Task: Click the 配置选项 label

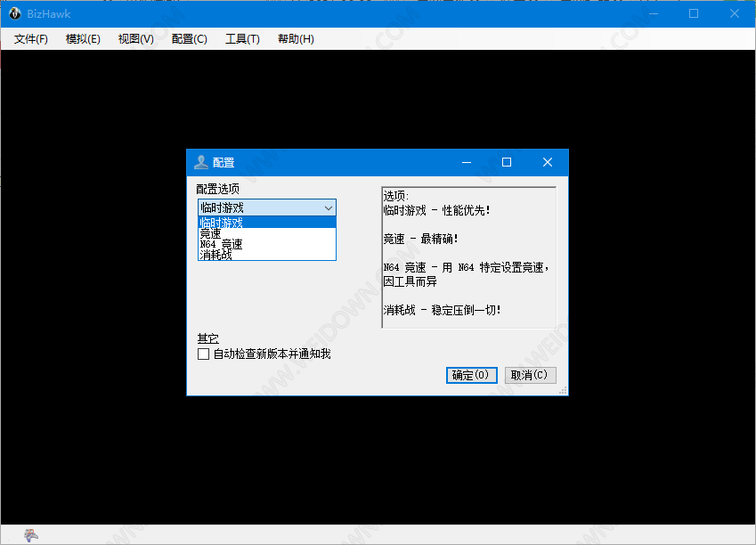Action: tap(217, 189)
